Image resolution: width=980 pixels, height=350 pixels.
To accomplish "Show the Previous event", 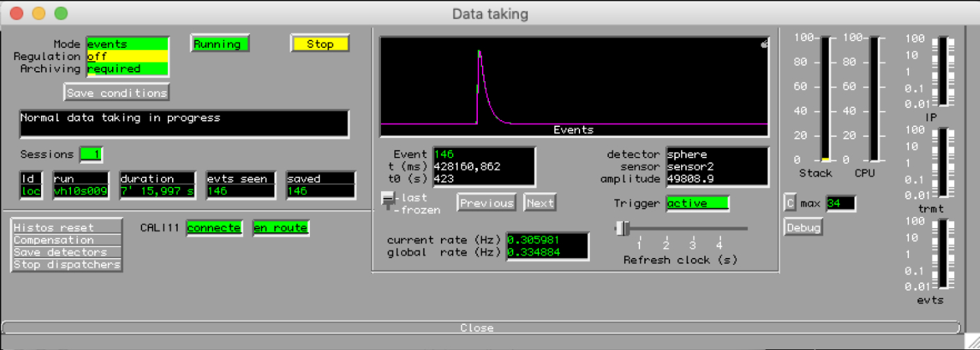I will pyautogui.click(x=486, y=203).
